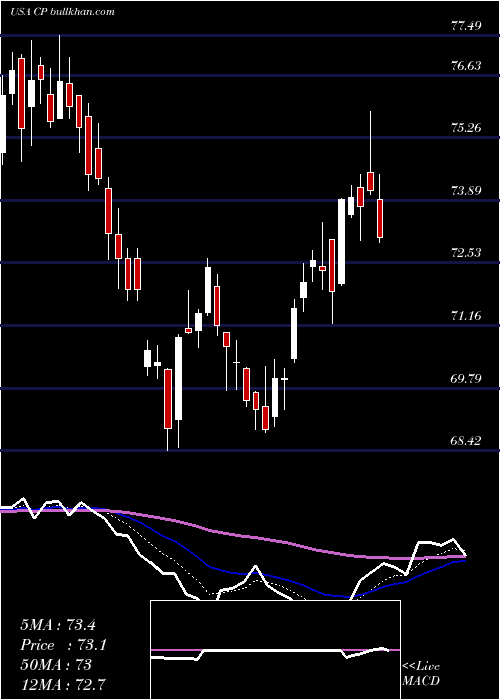Click the 76.63 price level label
This screenshot has height=700, width=500.
pyautogui.click(x=466, y=66)
